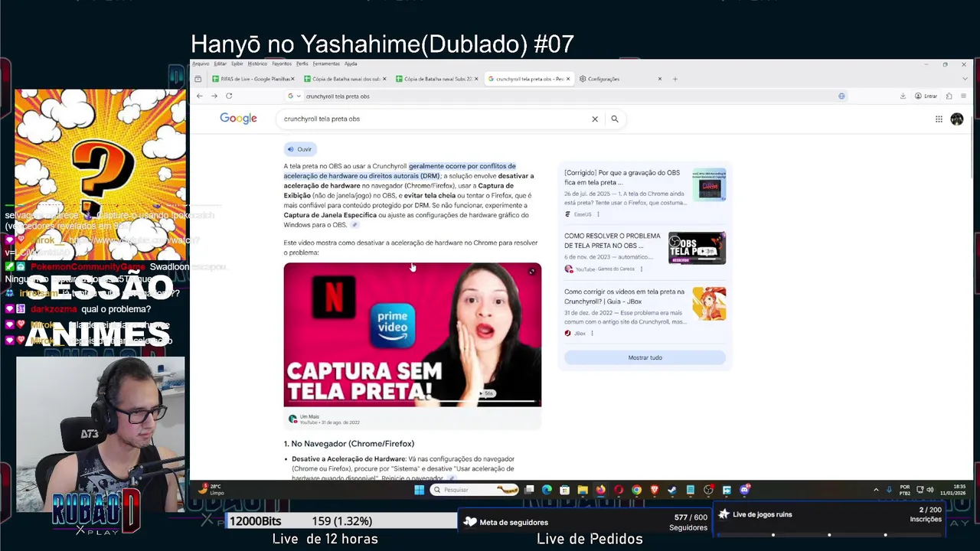Open volume control in system tray
This screenshot has width=980, height=551.
pos(930,490)
